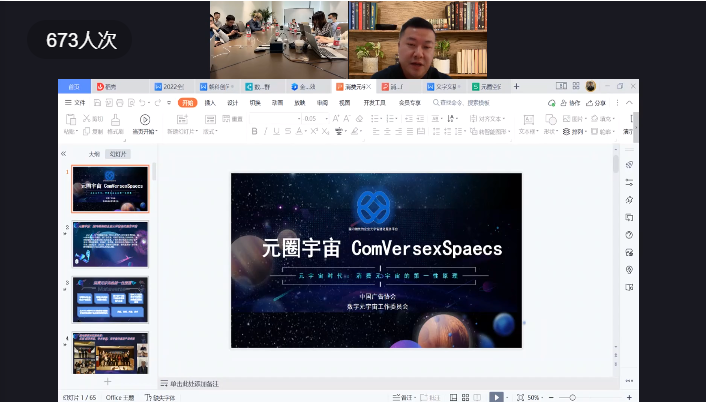706x402 pixels.
Task: Collapse the ribbon with the chevron arrow
Action: pyautogui.click(x=629, y=103)
